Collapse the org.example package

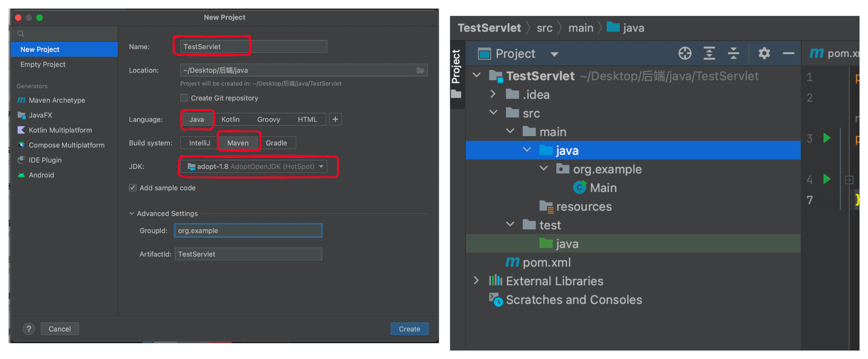pyautogui.click(x=544, y=168)
